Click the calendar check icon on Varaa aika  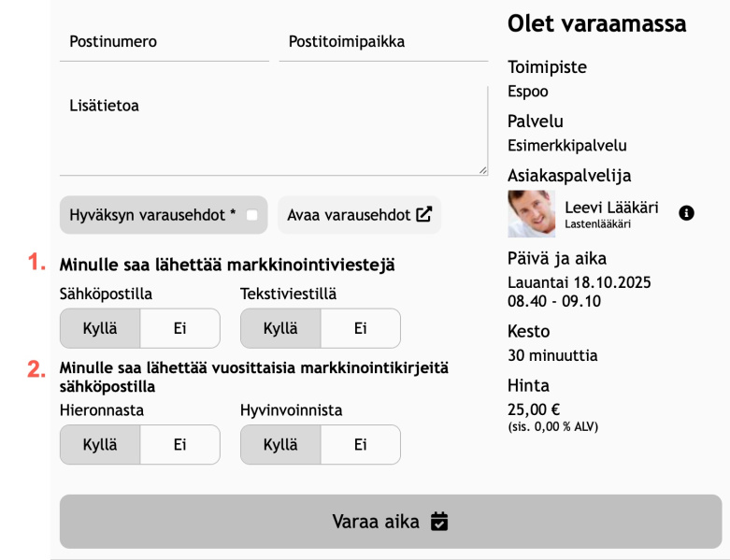[x=439, y=522]
